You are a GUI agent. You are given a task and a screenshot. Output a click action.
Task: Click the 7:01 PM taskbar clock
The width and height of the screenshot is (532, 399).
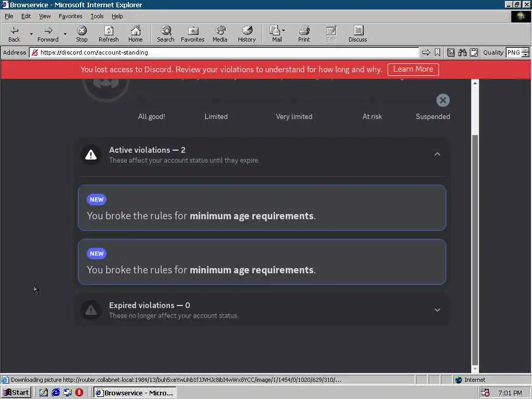click(x=510, y=393)
